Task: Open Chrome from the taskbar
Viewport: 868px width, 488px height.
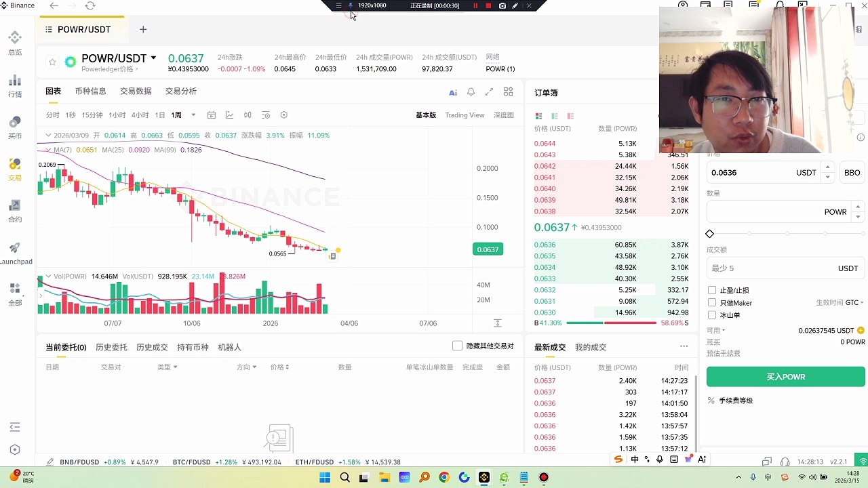Action: (x=444, y=477)
